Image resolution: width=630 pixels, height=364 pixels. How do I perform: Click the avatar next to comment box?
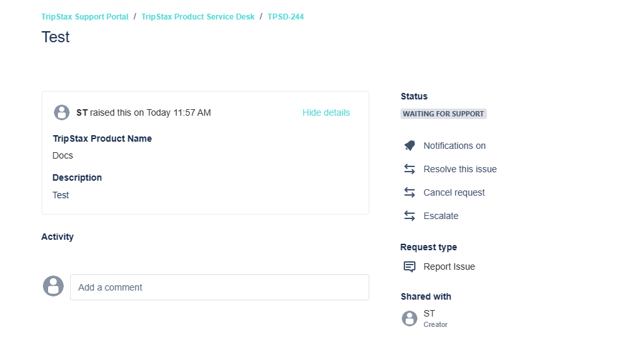53,286
